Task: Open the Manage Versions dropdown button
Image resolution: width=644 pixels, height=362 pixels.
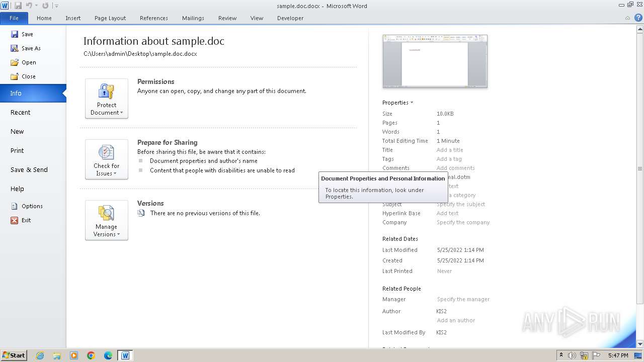Action: [107, 220]
